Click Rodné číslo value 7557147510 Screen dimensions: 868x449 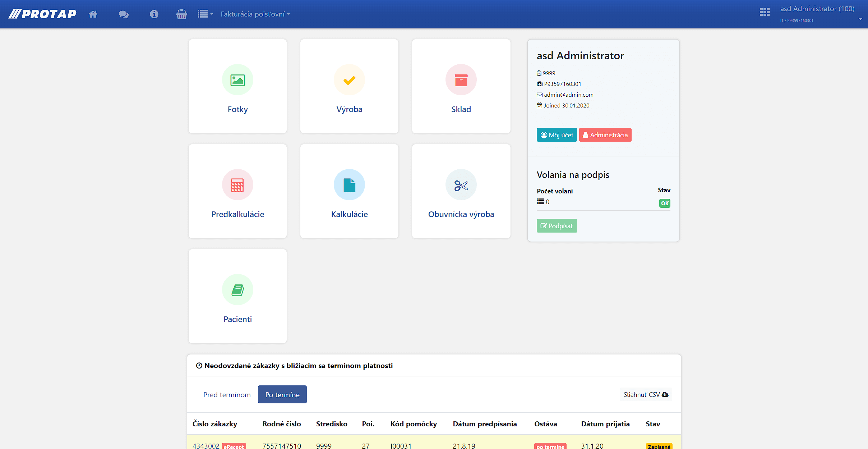click(282, 446)
